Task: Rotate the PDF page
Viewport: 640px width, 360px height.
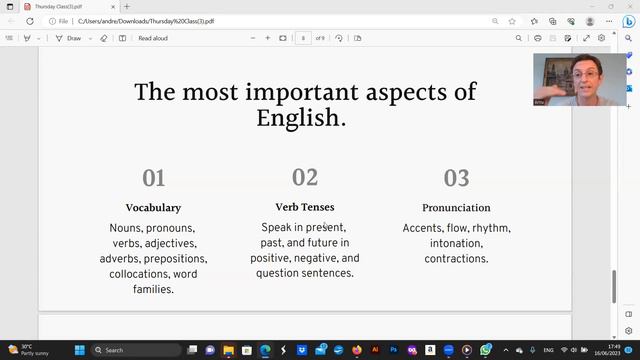Action: [x=338, y=38]
